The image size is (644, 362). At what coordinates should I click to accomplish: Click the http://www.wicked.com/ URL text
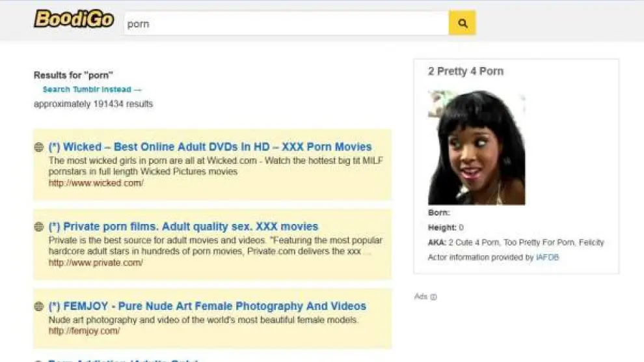(96, 184)
